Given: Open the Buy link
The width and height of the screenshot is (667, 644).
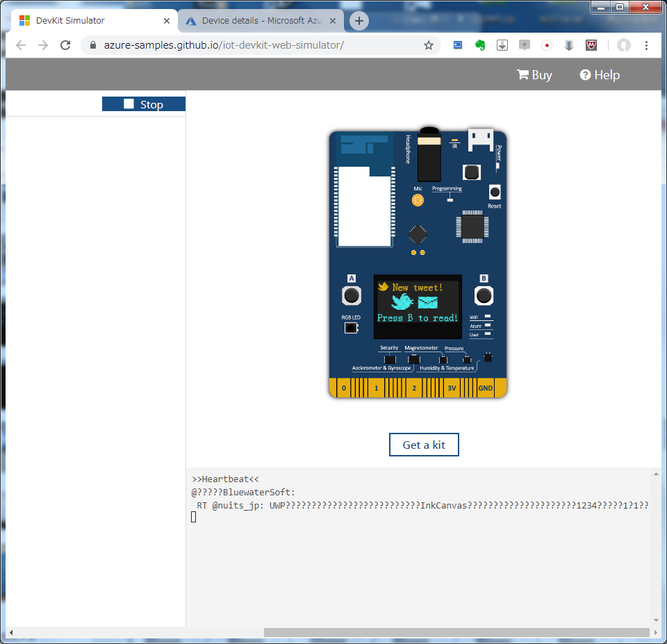Looking at the screenshot, I should pos(535,75).
